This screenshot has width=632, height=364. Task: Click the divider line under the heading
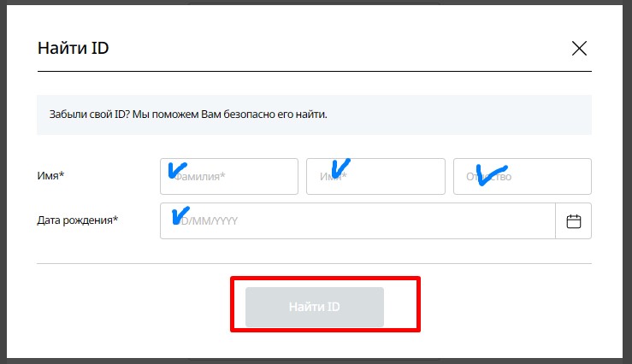coord(314,71)
